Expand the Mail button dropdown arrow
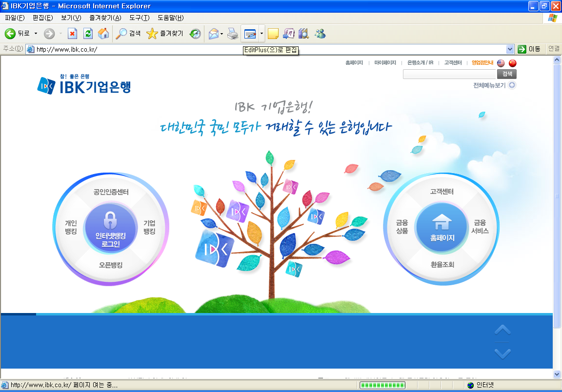The image size is (562, 392). pos(221,34)
